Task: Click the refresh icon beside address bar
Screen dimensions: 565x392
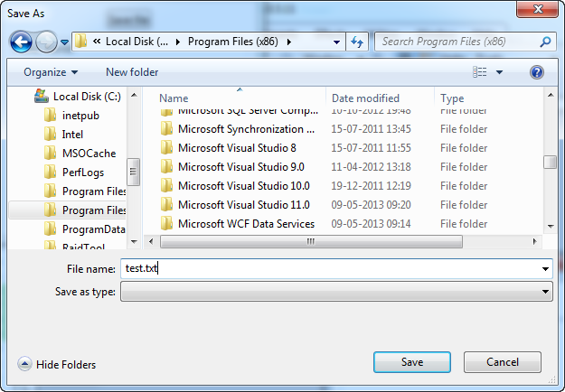Action: pos(357,42)
